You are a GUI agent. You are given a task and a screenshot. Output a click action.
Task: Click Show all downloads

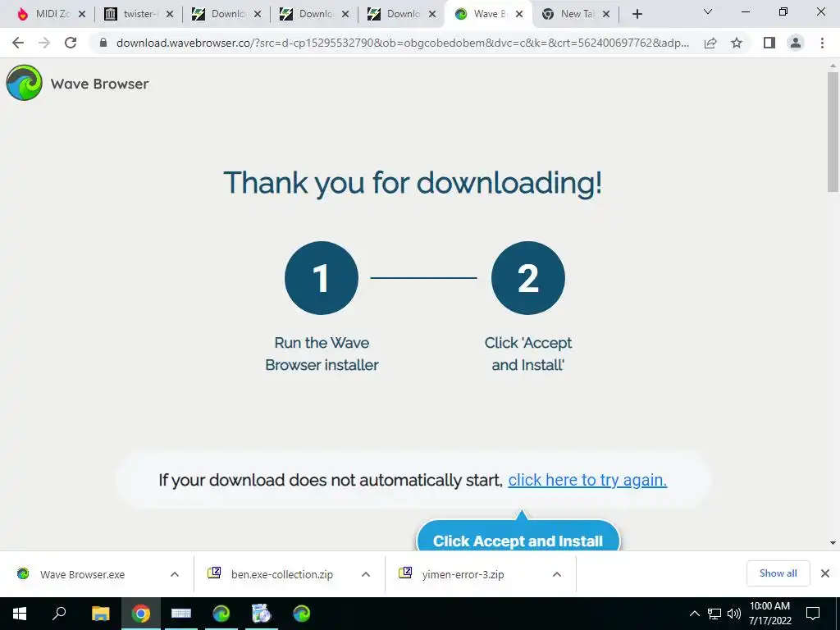coord(778,573)
